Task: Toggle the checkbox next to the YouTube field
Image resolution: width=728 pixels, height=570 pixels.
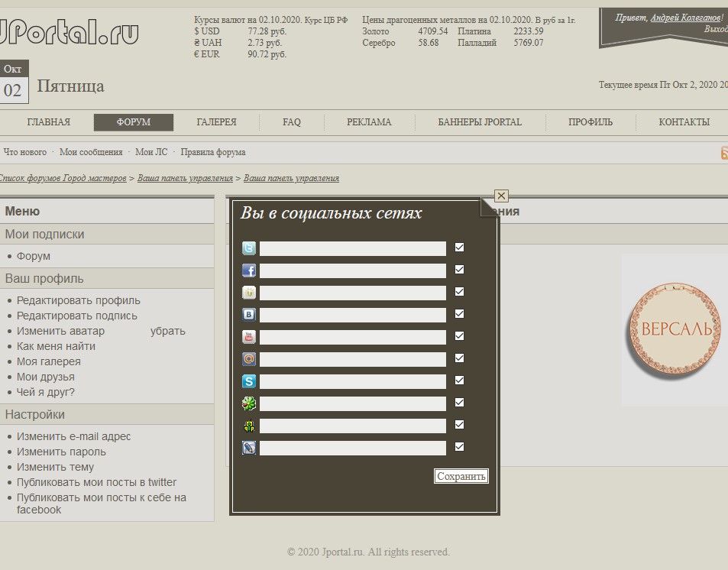Action: click(x=459, y=336)
